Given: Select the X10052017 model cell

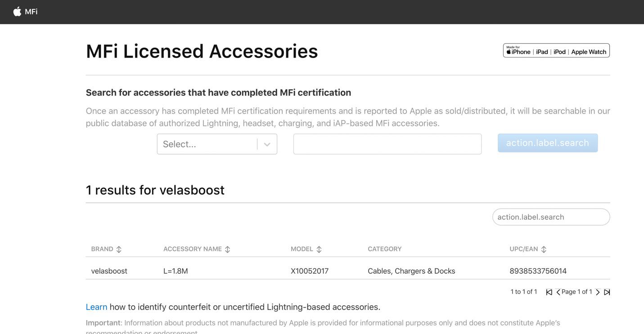Looking at the screenshot, I should [310, 271].
